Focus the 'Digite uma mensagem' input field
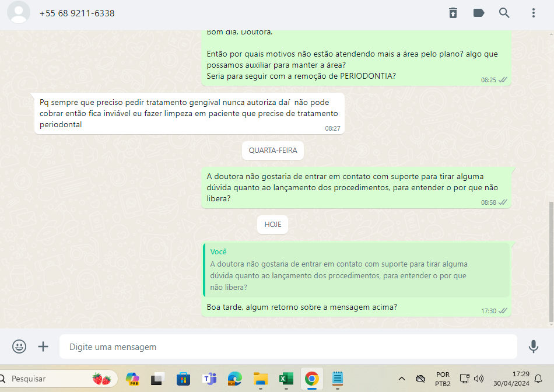 coord(288,346)
